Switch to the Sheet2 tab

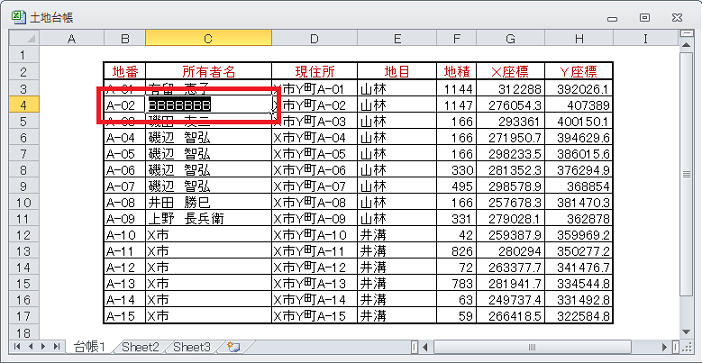140,346
